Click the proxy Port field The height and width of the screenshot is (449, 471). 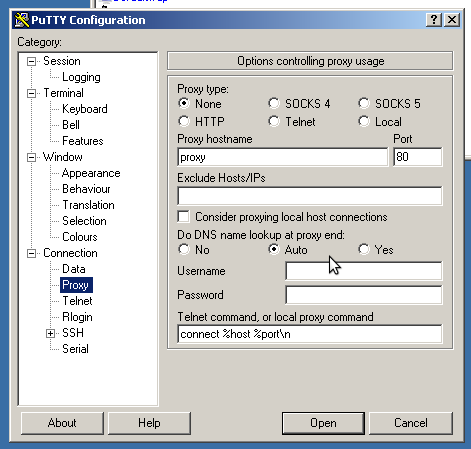click(x=418, y=157)
